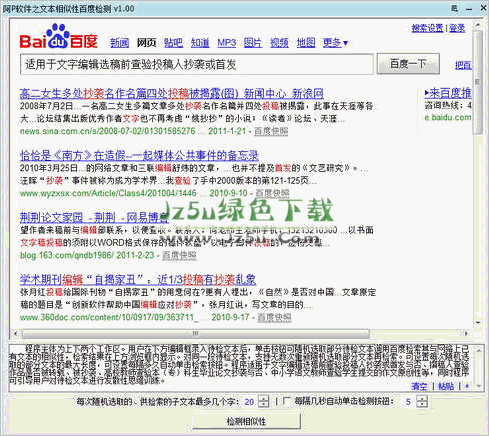Increase the auto-click interval seconds
489x436 pixels.
tap(422, 398)
